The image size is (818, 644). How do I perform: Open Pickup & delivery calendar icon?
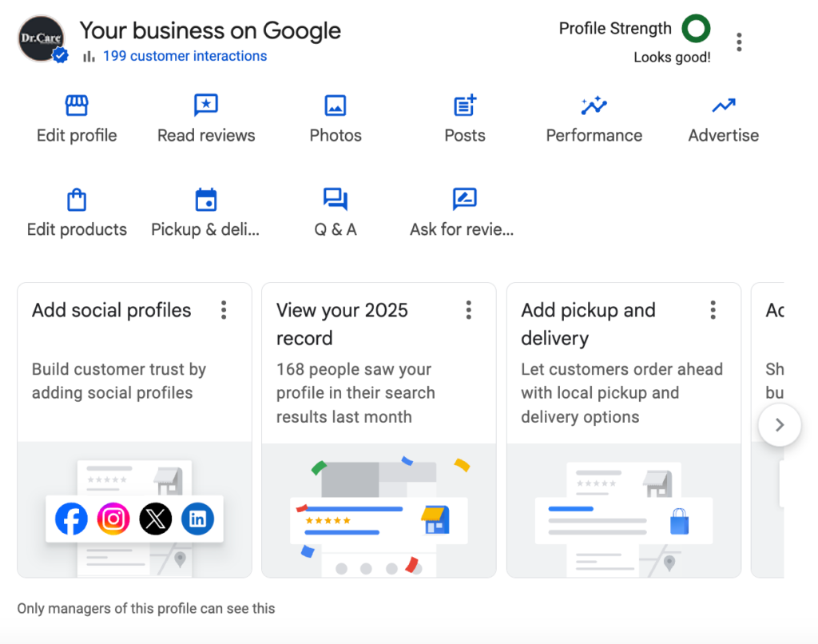pyautogui.click(x=206, y=200)
